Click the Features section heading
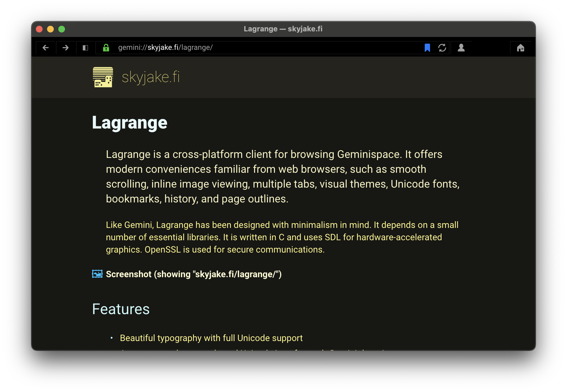 pos(121,309)
